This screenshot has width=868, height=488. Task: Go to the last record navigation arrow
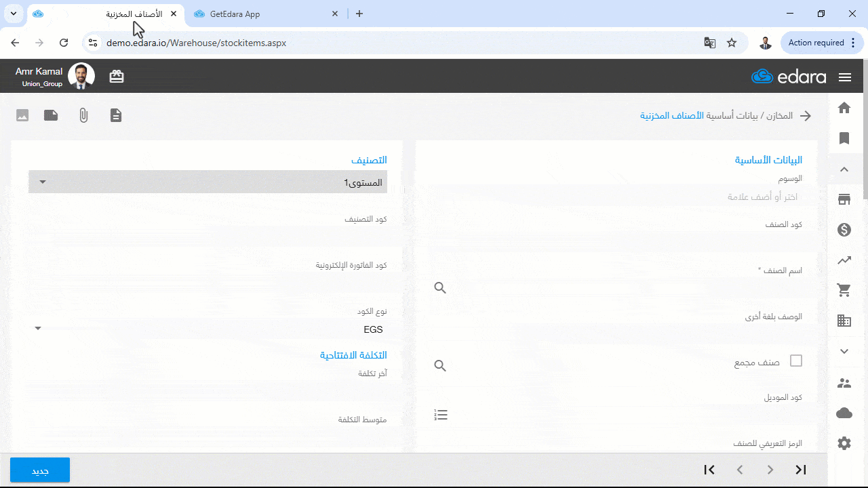(x=801, y=470)
